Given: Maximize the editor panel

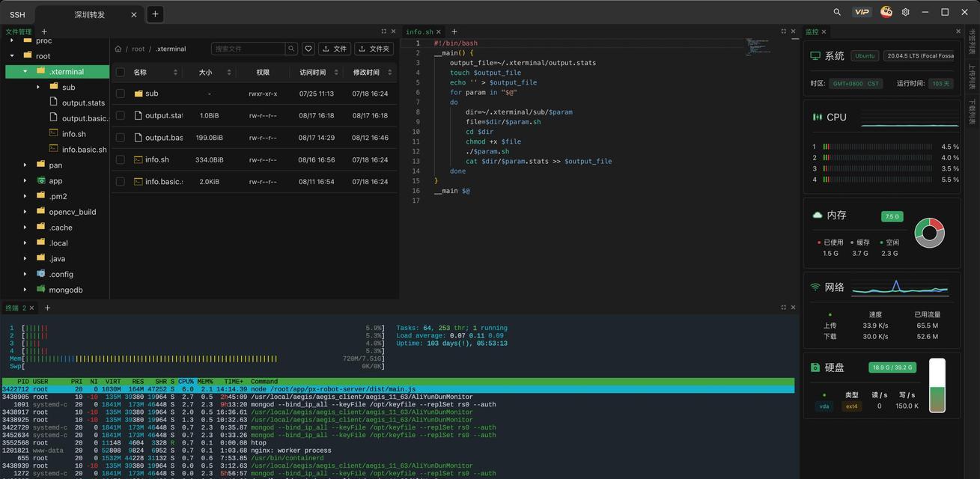Looking at the screenshot, I should click(784, 31).
